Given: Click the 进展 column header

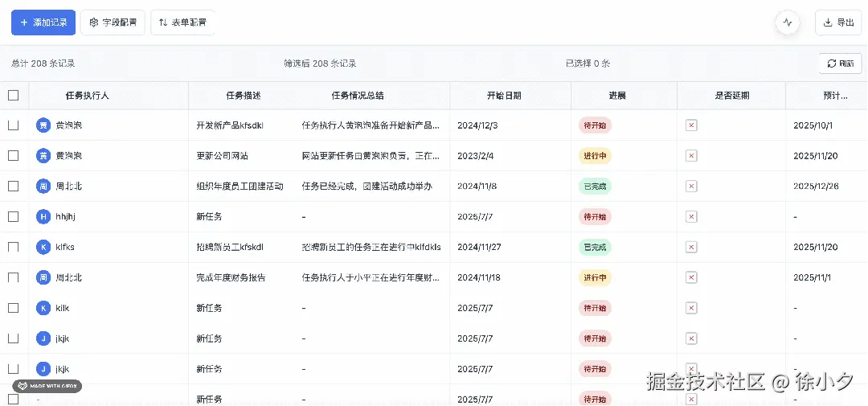Looking at the screenshot, I should click(617, 95).
